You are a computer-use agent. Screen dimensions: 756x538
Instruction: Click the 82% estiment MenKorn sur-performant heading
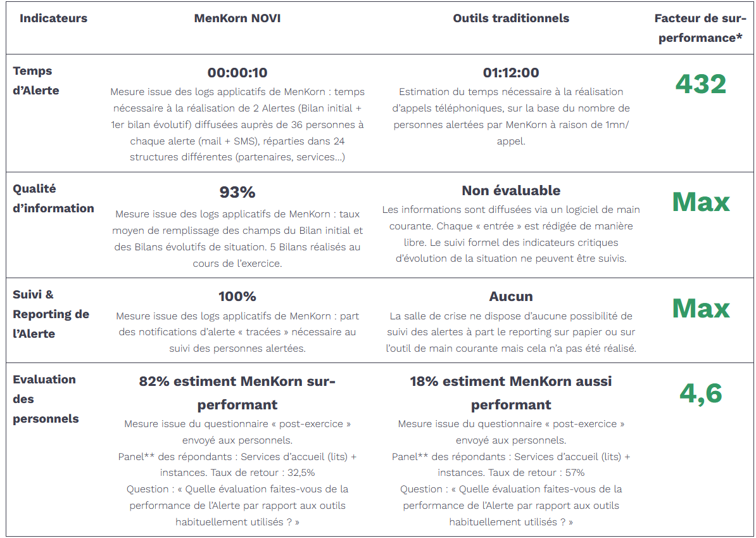[x=237, y=393]
